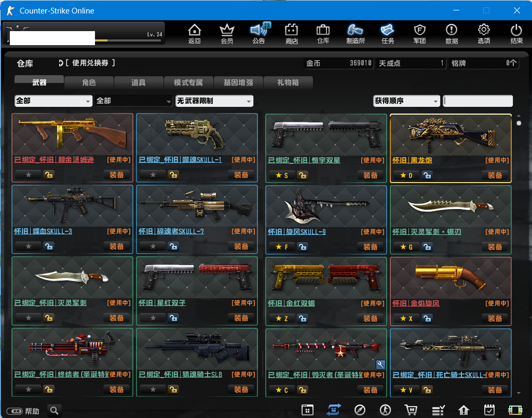Click 装备 button on 黑龙炮 card

[495, 175]
